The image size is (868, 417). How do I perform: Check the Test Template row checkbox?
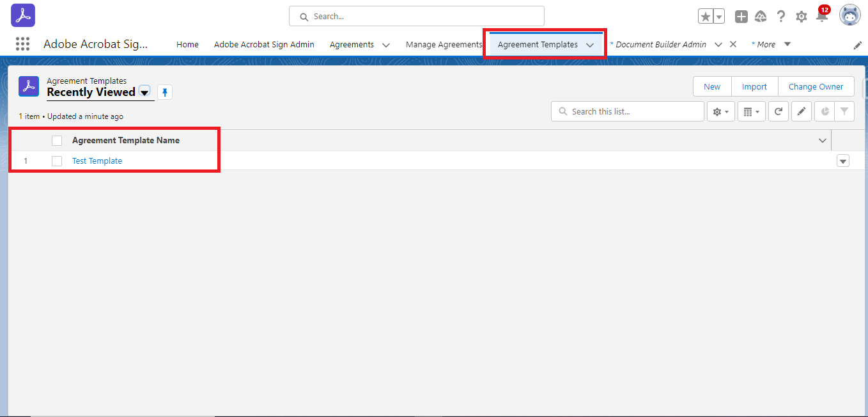coord(57,161)
